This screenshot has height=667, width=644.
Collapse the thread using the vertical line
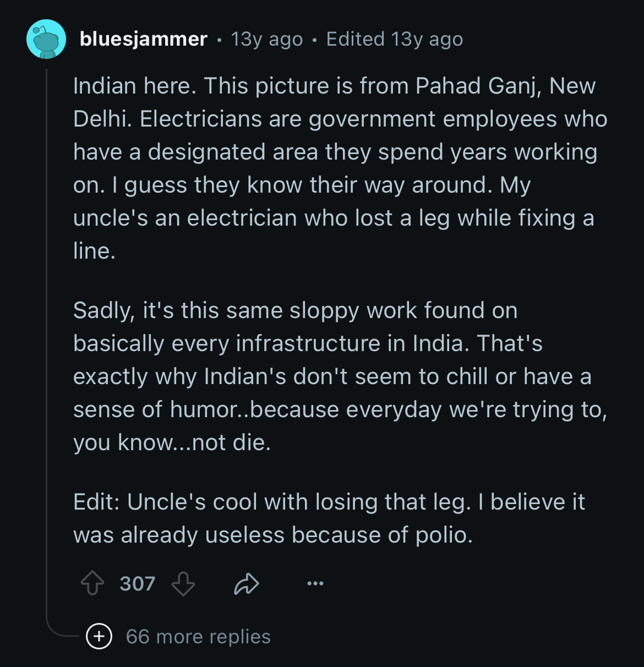pyautogui.click(x=47, y=330)
